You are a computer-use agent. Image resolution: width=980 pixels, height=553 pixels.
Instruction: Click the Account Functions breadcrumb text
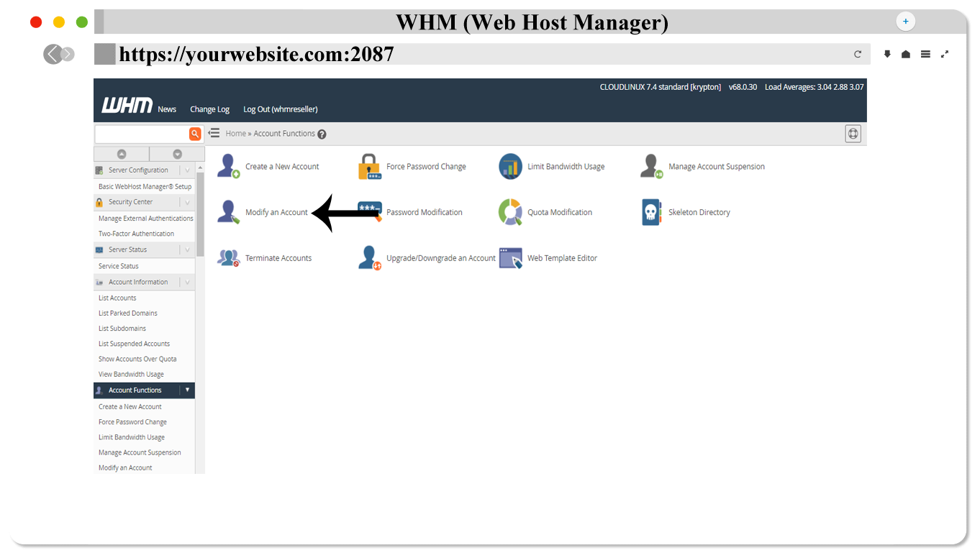(284, 134)
